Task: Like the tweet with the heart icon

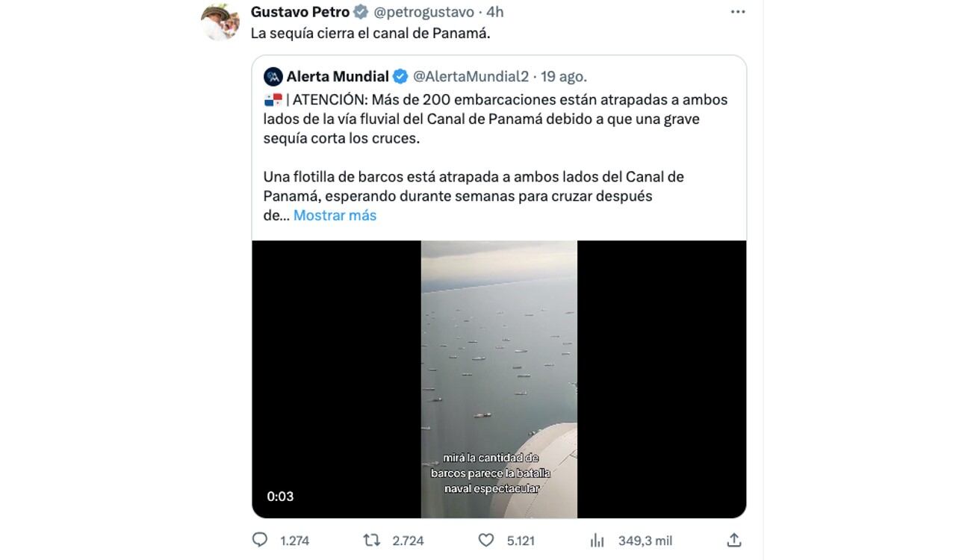Action: click(x=485, y=541)
